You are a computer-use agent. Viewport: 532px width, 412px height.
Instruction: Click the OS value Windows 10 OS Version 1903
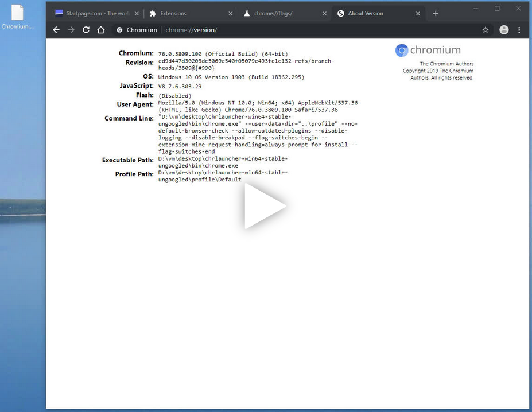(x=231, y=77)
